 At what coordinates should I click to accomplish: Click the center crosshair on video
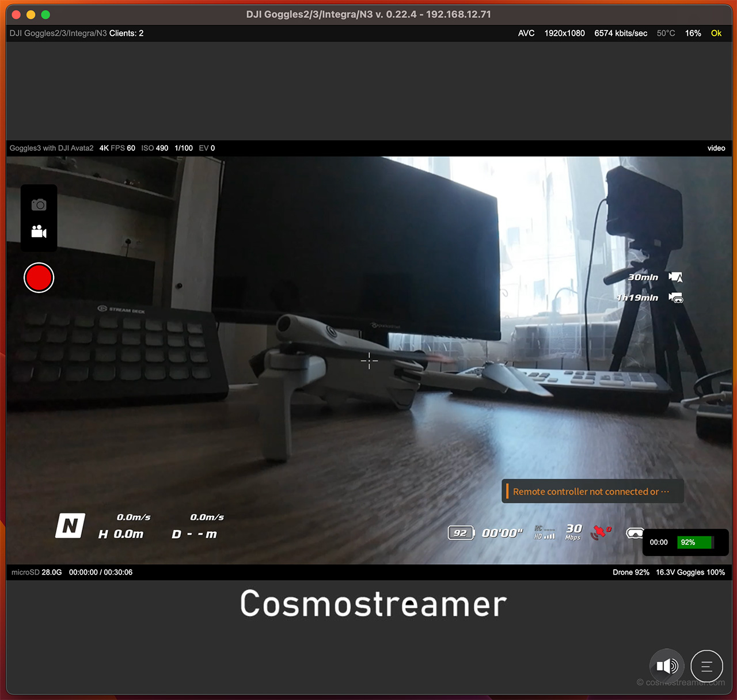point(369,361)
